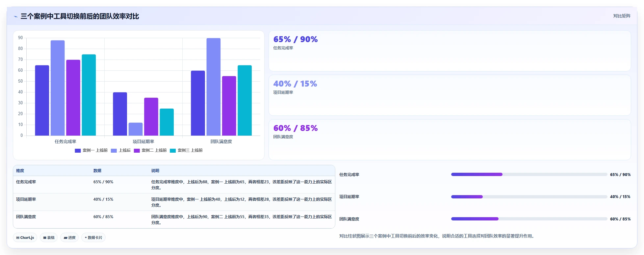644x255 pixels.
Task: Click the cyan 团队满意度 bar at 65
Action: tap(245, 100)
